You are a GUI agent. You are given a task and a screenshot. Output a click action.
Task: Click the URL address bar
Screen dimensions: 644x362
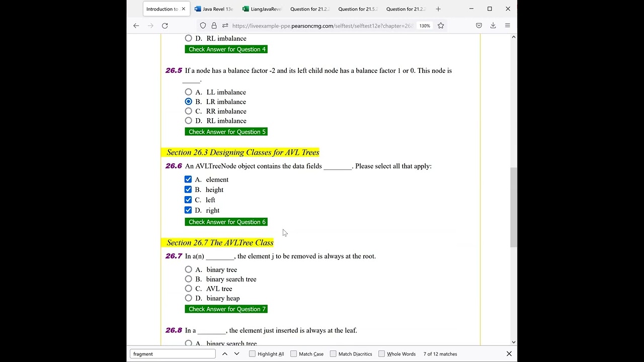(322, 26)
